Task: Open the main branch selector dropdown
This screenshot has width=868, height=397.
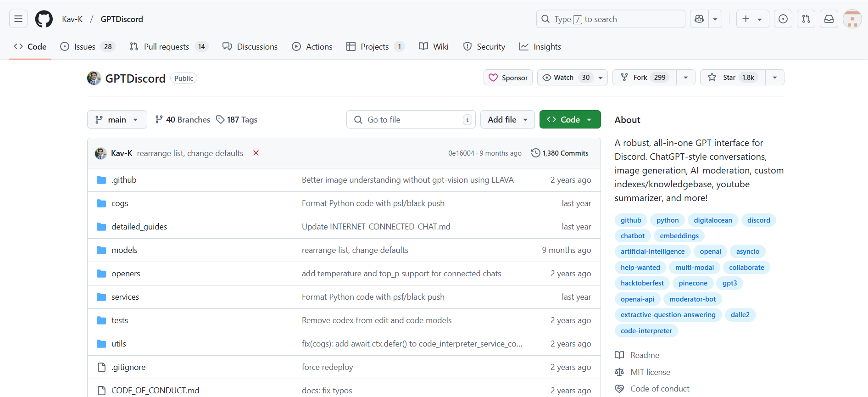Action: (x=117, y=119)
